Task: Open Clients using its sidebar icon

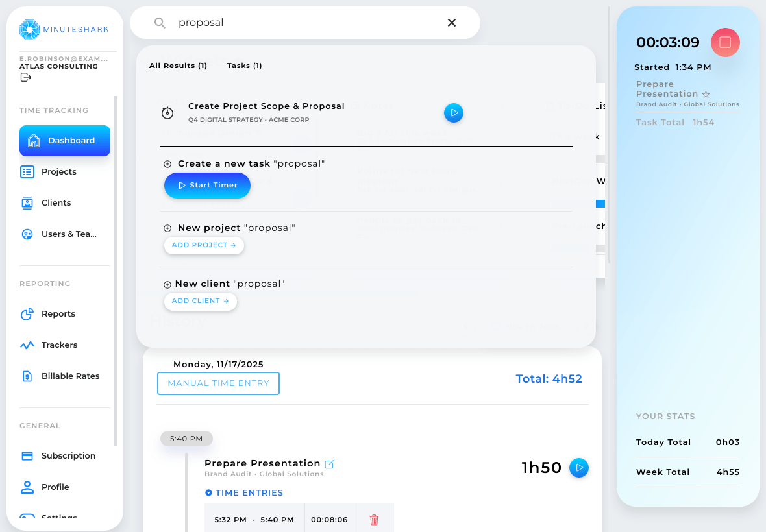Action: (x=27, y=202)
